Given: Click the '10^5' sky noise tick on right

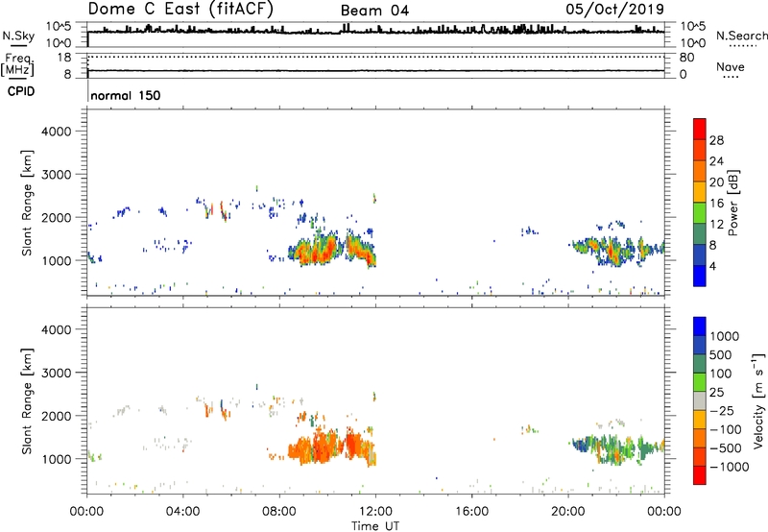Looking at the screenshot, I should click(x=692, y=27).
